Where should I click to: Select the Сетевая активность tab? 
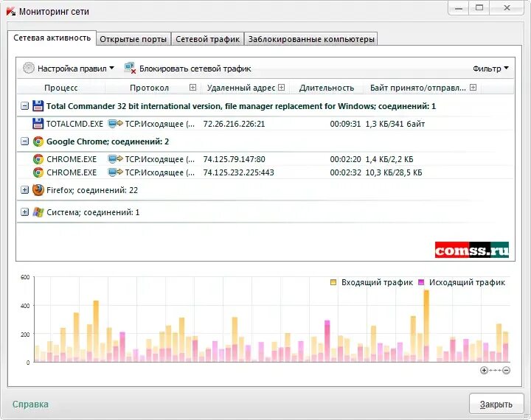point(52,38)
